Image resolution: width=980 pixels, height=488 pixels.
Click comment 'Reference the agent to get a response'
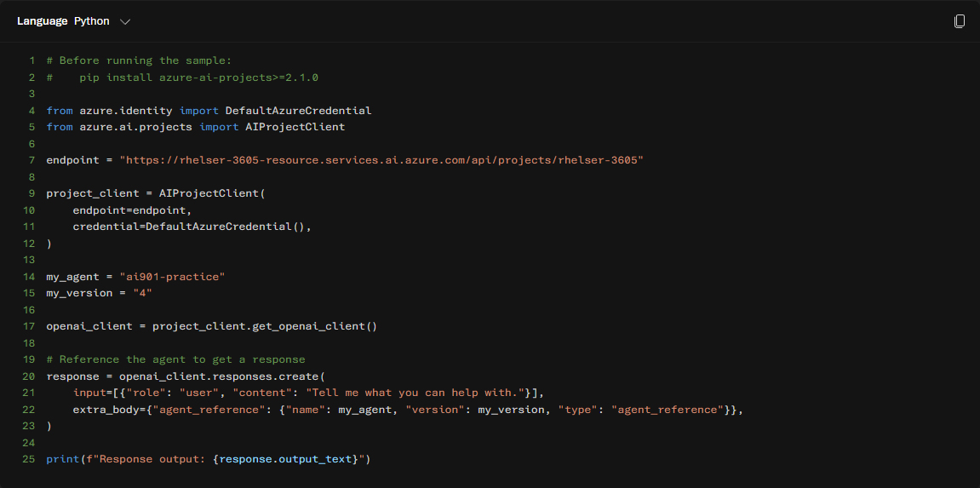click(x=175, y=359)
